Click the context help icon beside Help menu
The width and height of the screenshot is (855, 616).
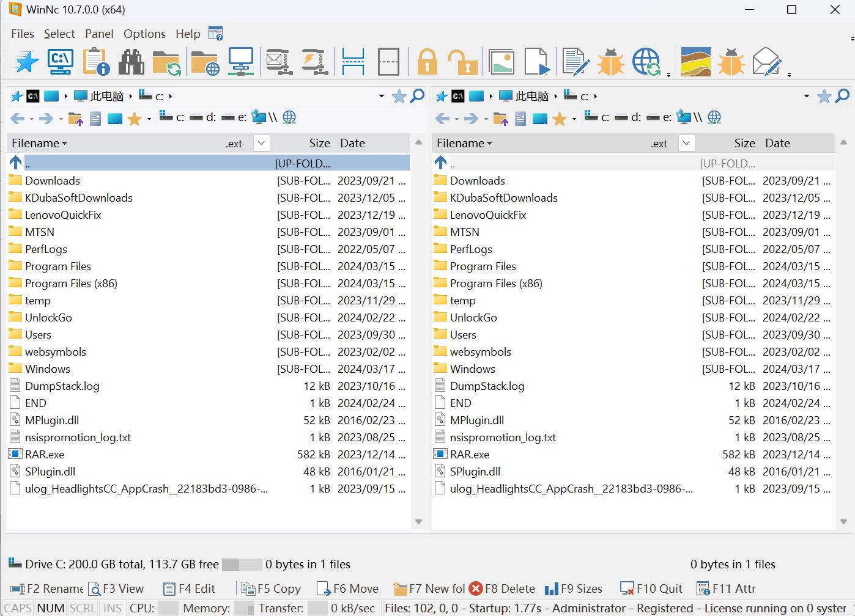(215, 34)
